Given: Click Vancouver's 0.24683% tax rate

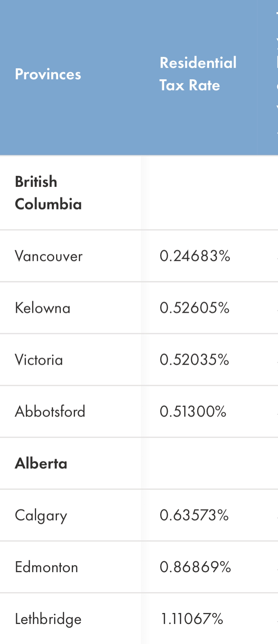Looking at the screenshot, I should [195, 256].
